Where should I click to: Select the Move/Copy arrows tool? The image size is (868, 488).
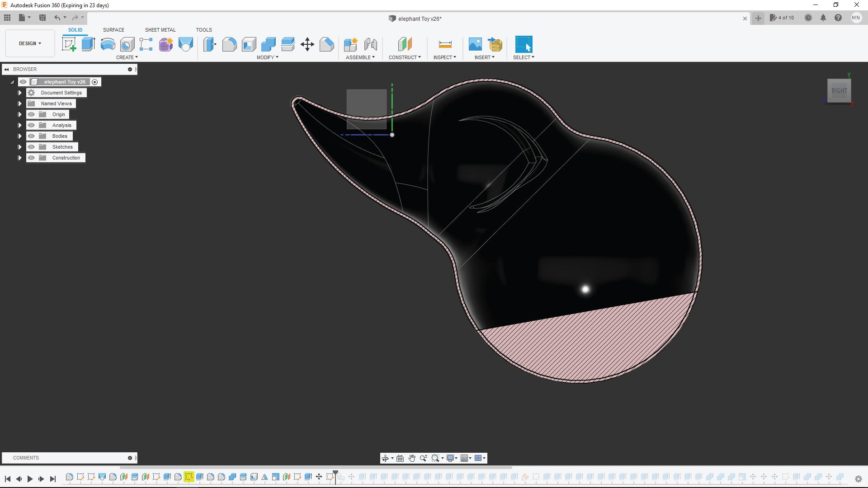click(307, 44)
